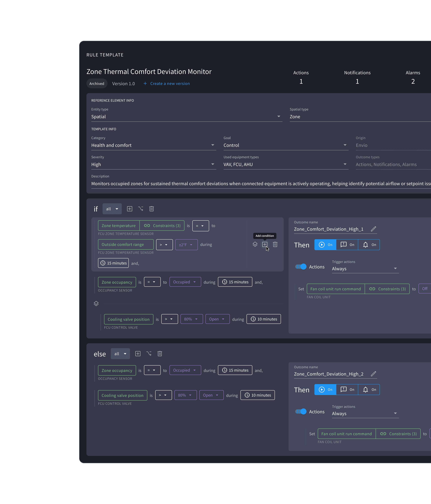
Task: Open the Open state dropdown in else block
Action: pyautogui.click(x=211, y=395)
